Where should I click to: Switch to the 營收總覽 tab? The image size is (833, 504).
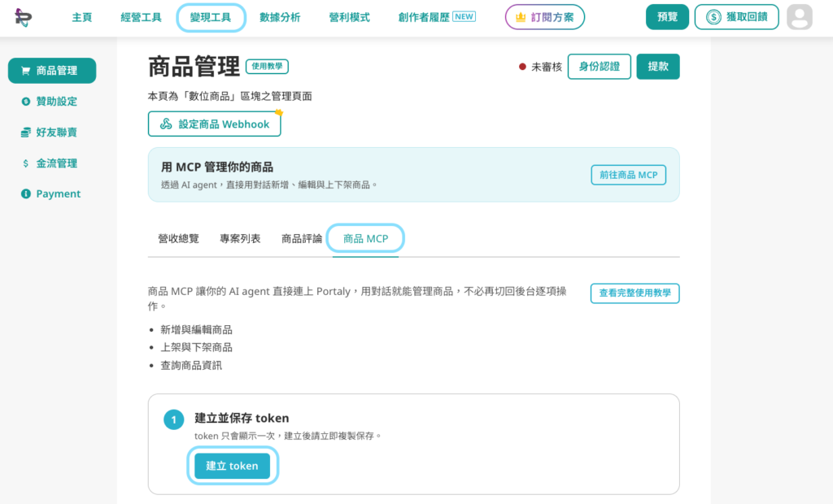click(178, 238)
